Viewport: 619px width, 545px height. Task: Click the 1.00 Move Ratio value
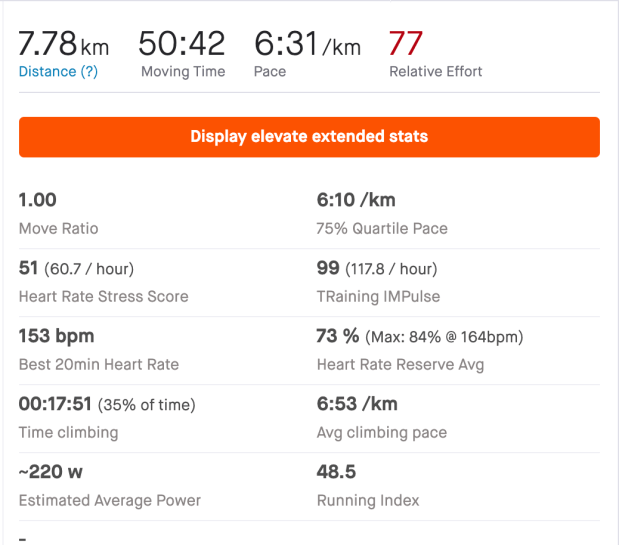click(37, 200)
